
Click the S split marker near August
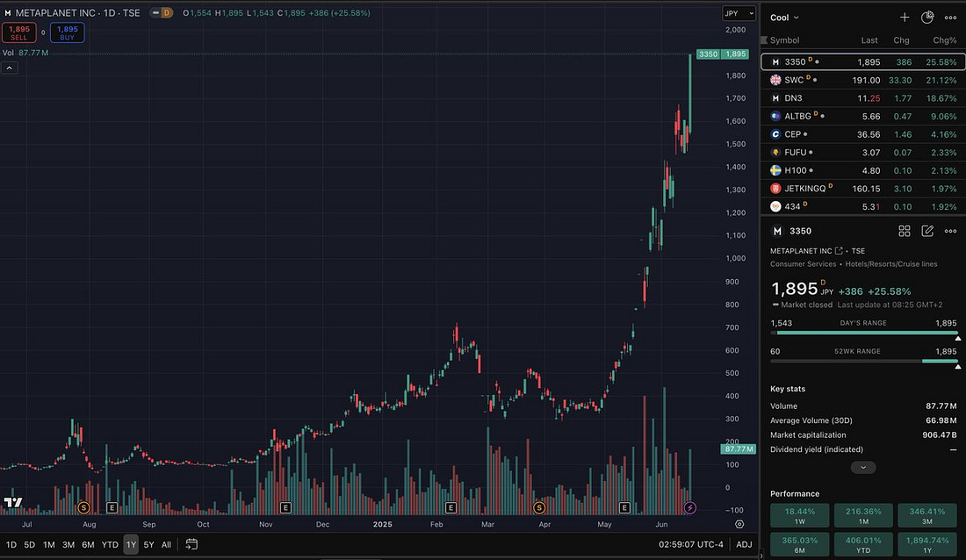[83, 507]
